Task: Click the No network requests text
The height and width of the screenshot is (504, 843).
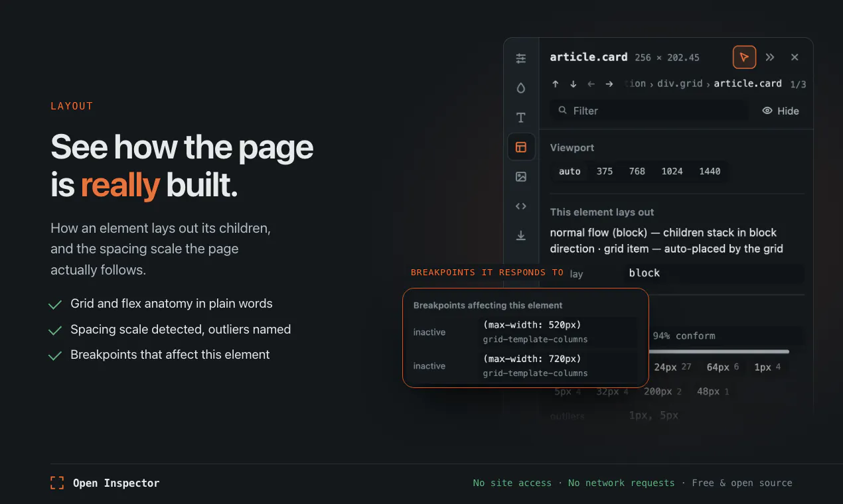Action: click(x=621, y=483)
